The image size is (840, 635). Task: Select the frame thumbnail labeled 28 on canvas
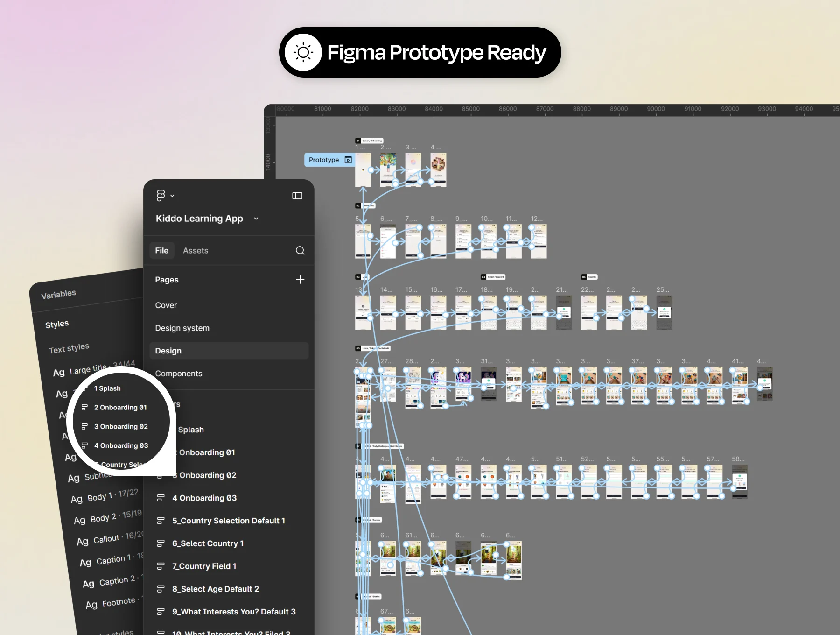tap(413, 388)
